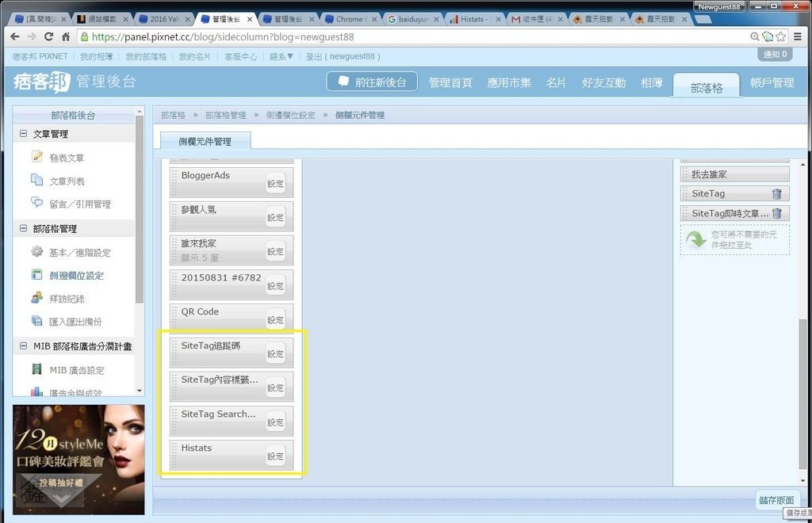This screenshot has height=523, width=812.
Task: Click the speech bubble icon for 留言／引用管理
Action: 36,202
